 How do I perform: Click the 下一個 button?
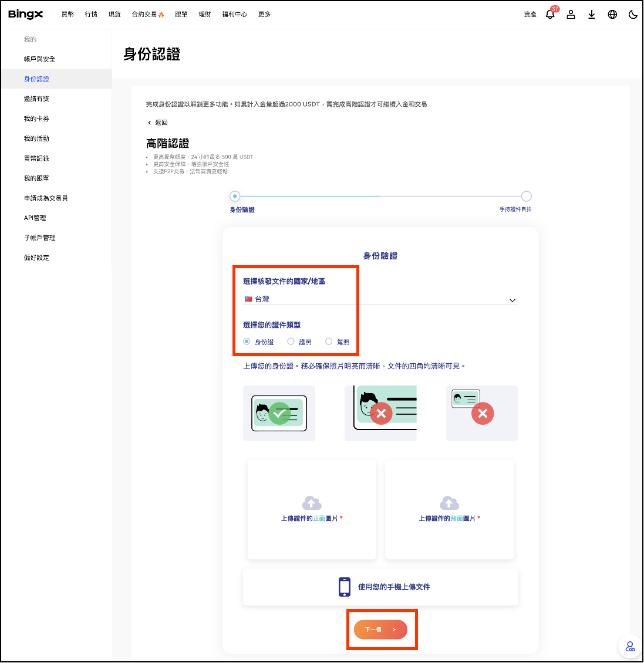(380, 630)
